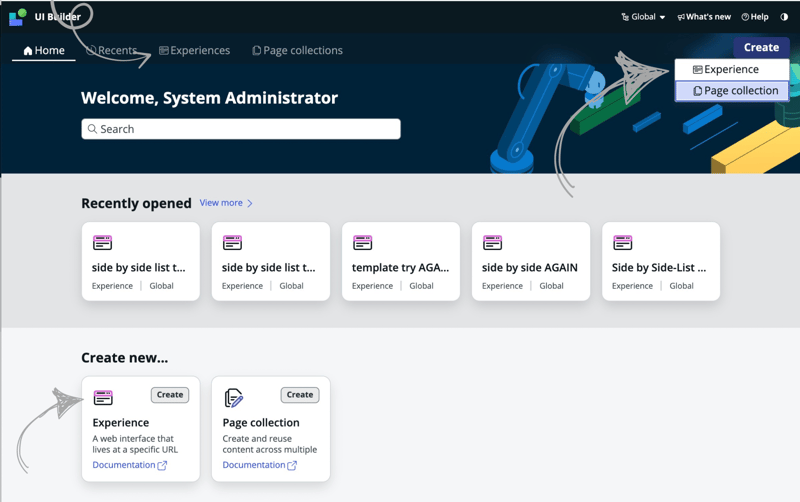Screen dimensions: 800x502
Task: Click the Experience icon in Create menu
Action: (x=697, y=69)
